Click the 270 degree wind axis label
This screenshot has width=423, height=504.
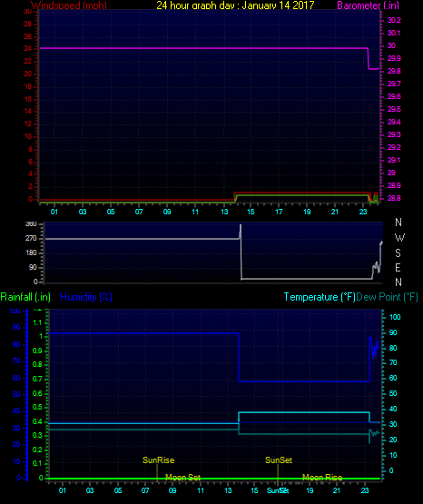tap(31, 239)
